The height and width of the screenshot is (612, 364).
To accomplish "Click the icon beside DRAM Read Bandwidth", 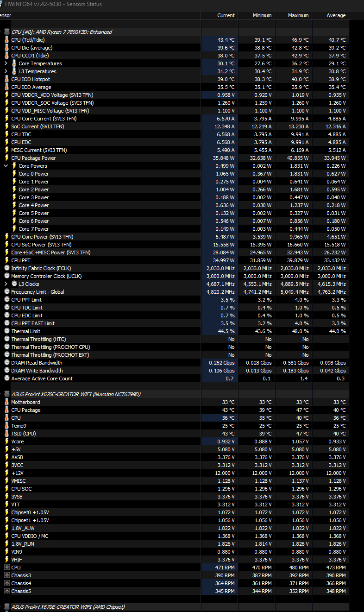I will 6,363.
